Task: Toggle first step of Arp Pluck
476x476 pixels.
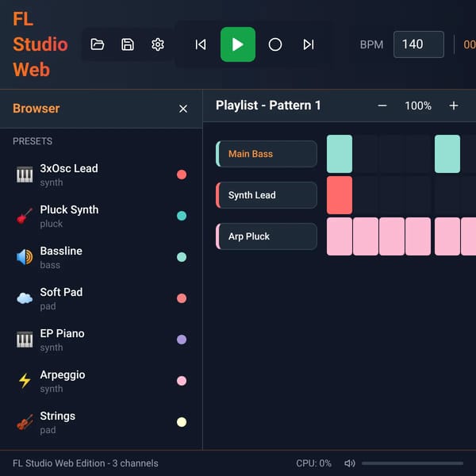Action: [x=340, y=236]
